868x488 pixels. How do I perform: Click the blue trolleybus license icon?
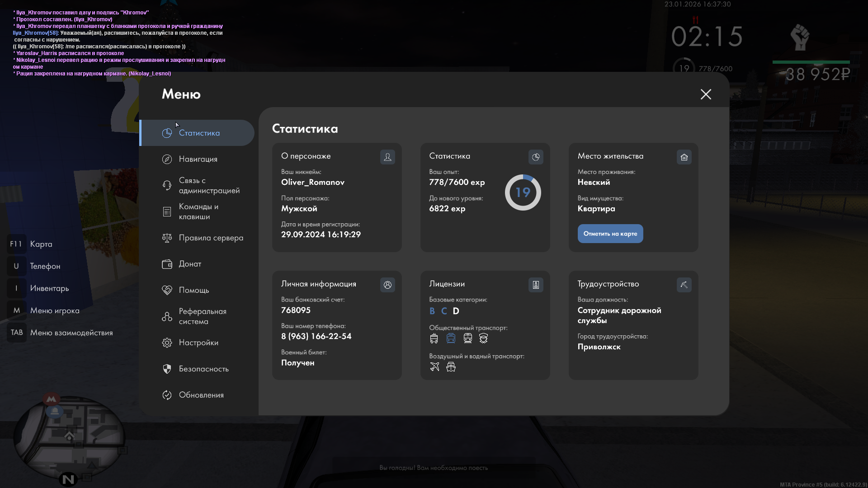coord(451,338)
